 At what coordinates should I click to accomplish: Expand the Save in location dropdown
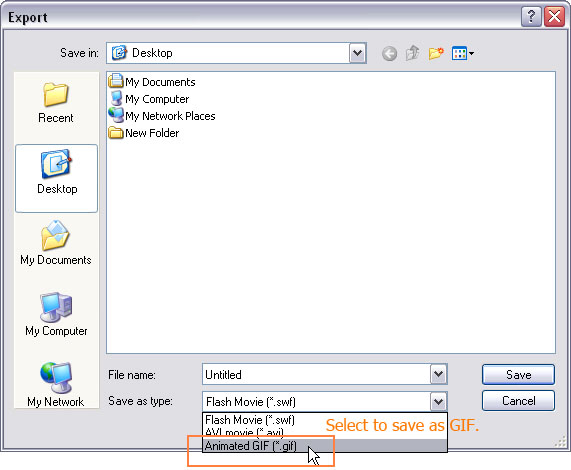click(x=357, y=53)
